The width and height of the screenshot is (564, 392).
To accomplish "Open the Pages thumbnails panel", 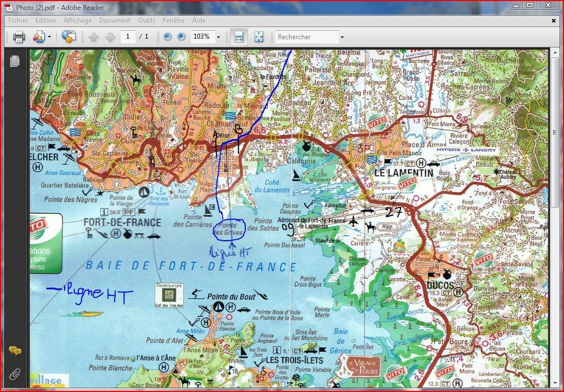I will pyautogui.click(x=15, y=61).
